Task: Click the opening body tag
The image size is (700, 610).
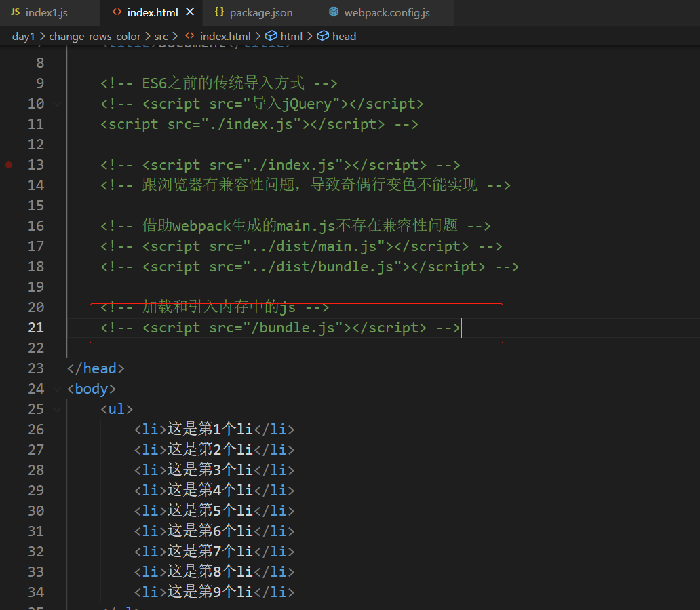Action: point(92,389)
